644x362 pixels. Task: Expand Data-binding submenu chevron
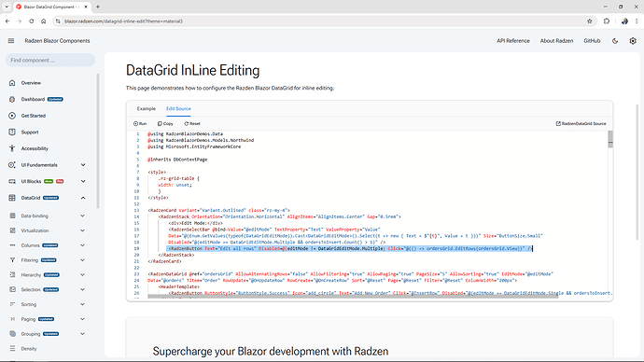tap(82, 216)
